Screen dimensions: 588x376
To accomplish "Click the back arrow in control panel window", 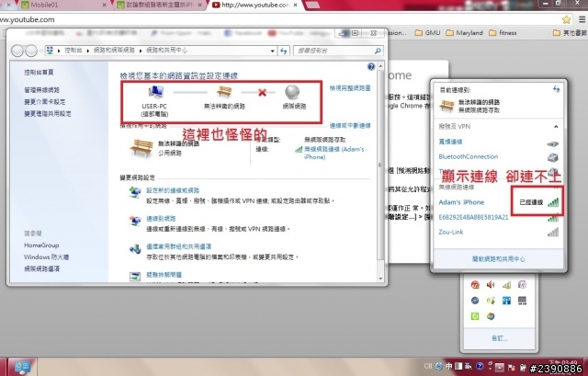I will [17, 51].
